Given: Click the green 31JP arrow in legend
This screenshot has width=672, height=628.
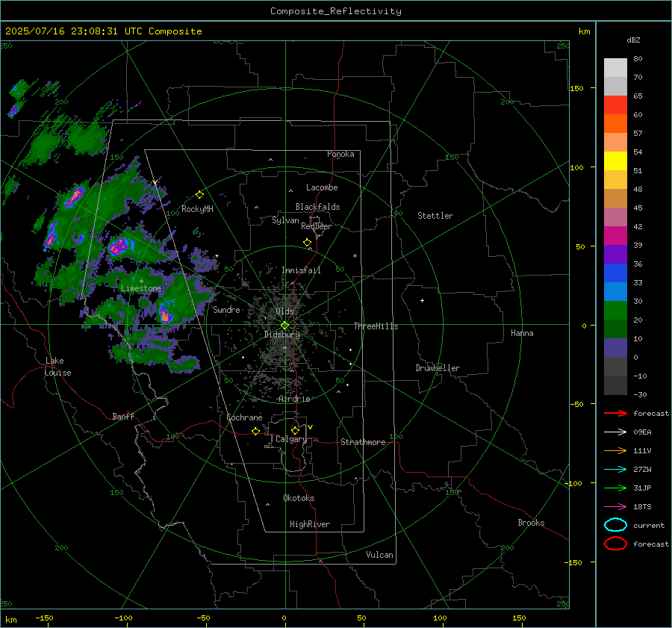Looking at the screenshot, I should (615, 488).
